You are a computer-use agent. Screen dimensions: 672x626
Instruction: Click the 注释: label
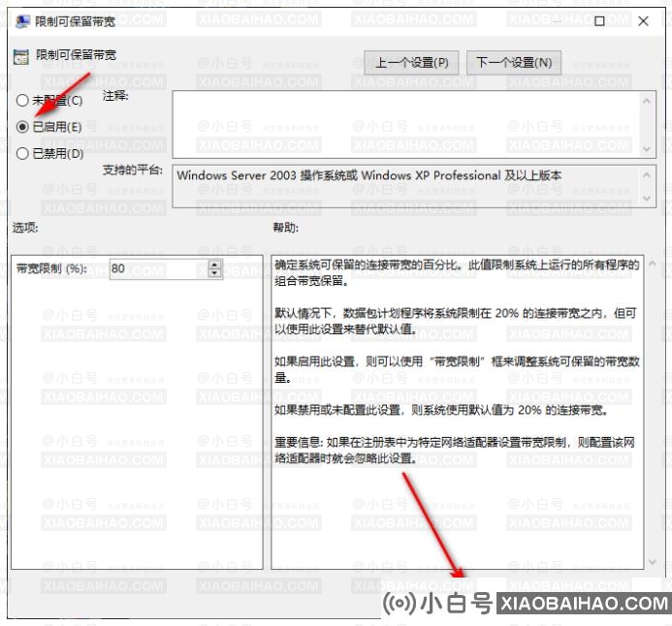(115, 96)
